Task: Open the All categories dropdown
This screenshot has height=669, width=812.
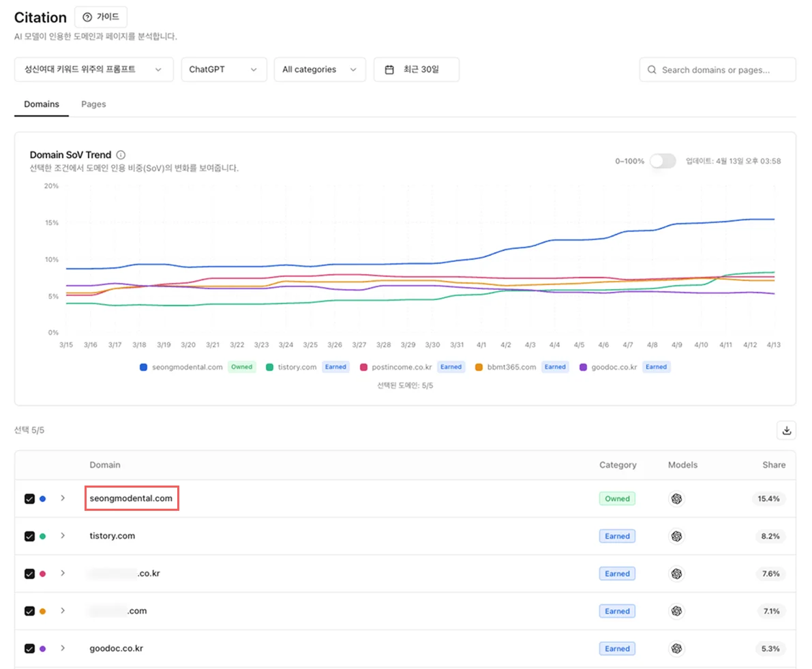Action: 319,70
